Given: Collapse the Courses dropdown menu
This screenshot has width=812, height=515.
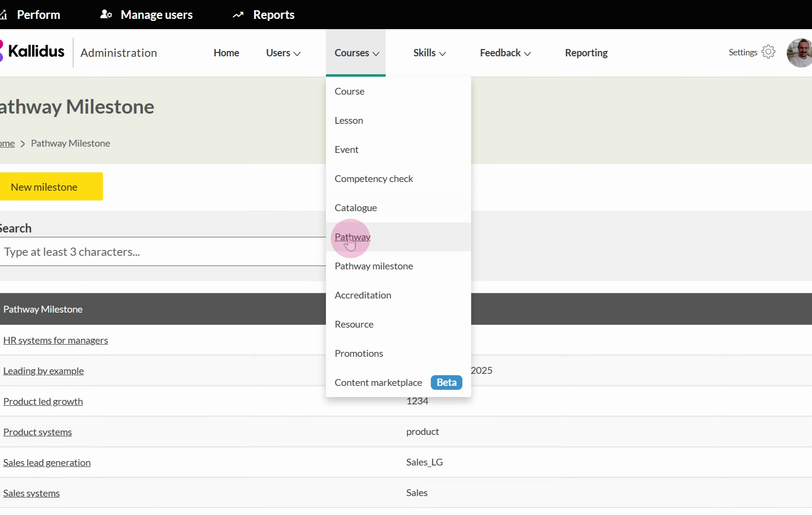Looking at the screenshot, I should coord(356,53).
